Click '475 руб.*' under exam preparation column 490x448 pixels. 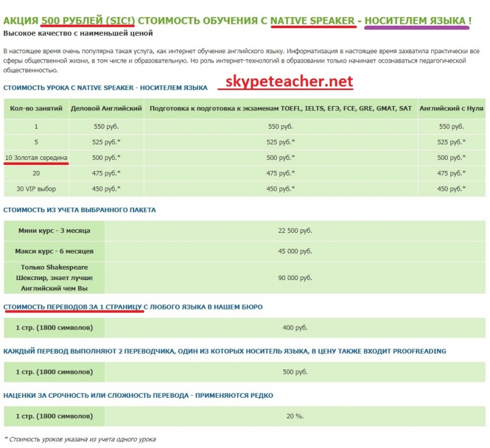[281, 173]
